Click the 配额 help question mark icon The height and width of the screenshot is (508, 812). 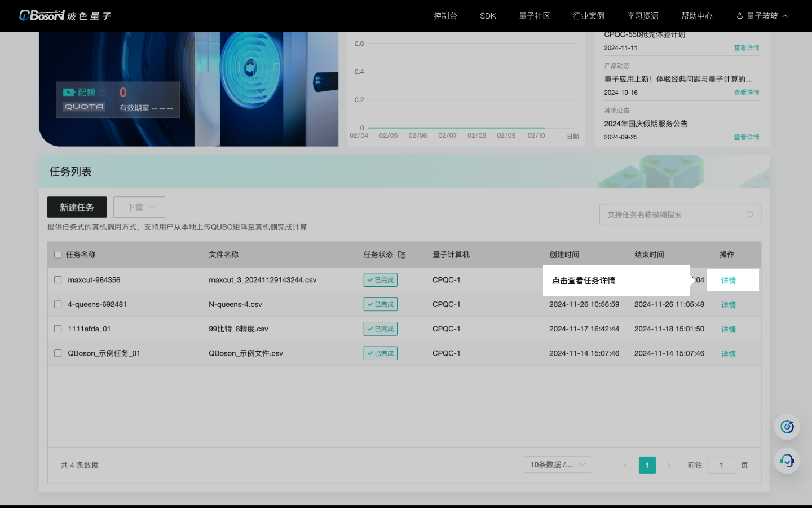pos(102,93)
